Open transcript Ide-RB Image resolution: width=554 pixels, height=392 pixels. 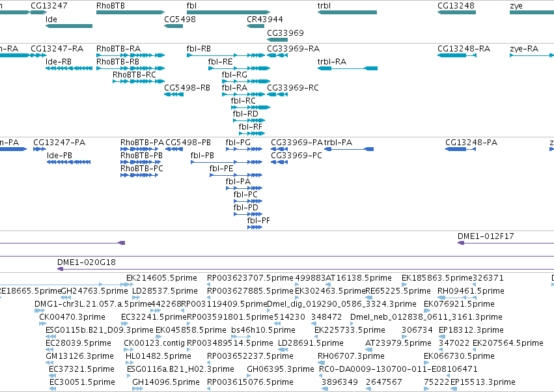coord(59,62)
